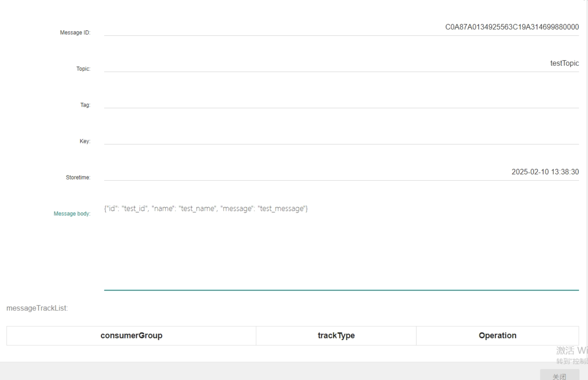Click the Tag label
Viewport: 588px width, 380px height.
[85, 105]
